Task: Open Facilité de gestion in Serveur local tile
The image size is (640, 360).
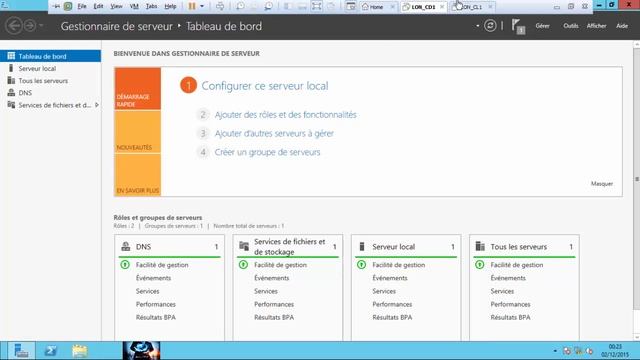Action: pyautogui.click(x=398, y=265)
